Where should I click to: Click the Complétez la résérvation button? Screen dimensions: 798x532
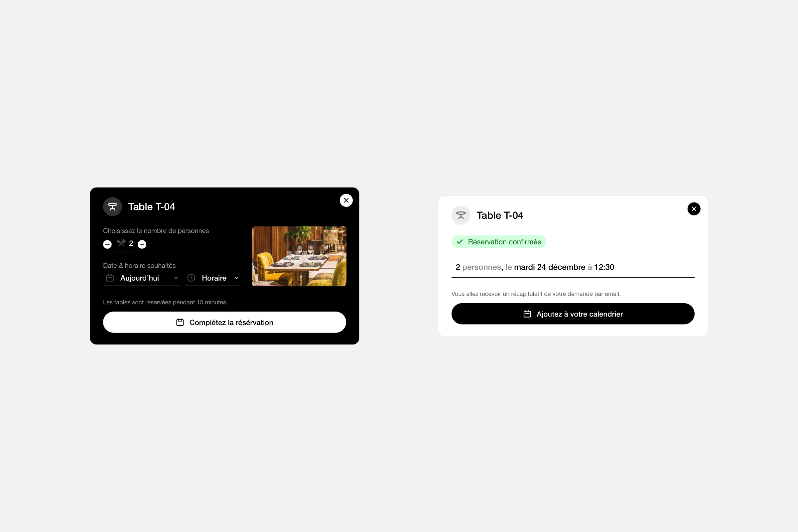[x=225, y=322]
